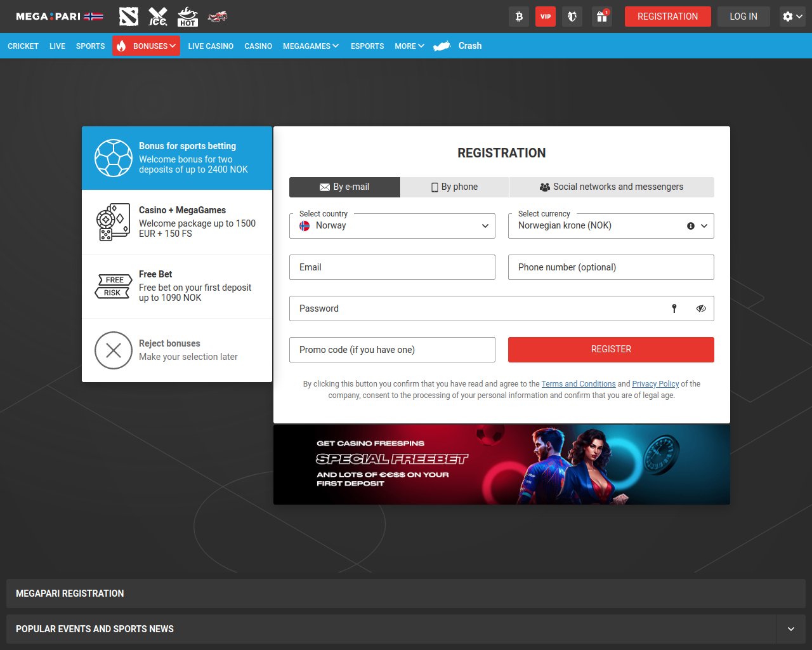The width and height of the screenshot is (812, 650).
Task: Open the Select currency dropdown
Action: [x=611, y=226]
